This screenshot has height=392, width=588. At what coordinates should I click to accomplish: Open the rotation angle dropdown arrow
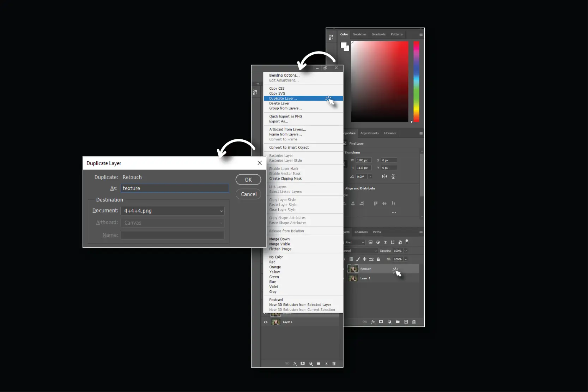coord(370,176)
